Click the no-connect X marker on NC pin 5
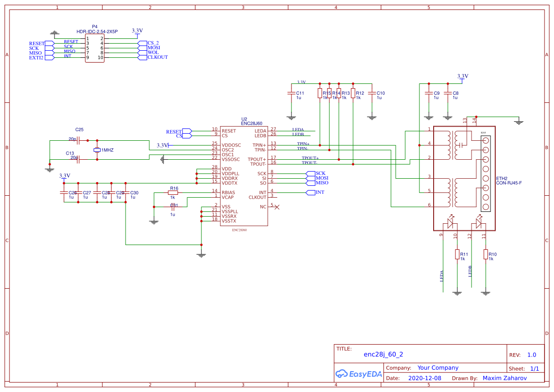Image resolution: width=554 pixels, height=392 pixels. [x=277, y=207]
